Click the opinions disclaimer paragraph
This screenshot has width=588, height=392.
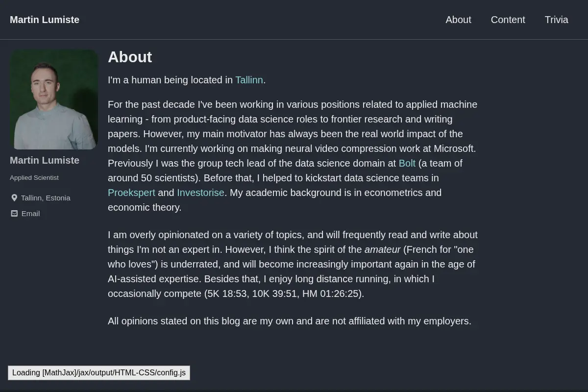pyautogui.click(x=290, y=321)
